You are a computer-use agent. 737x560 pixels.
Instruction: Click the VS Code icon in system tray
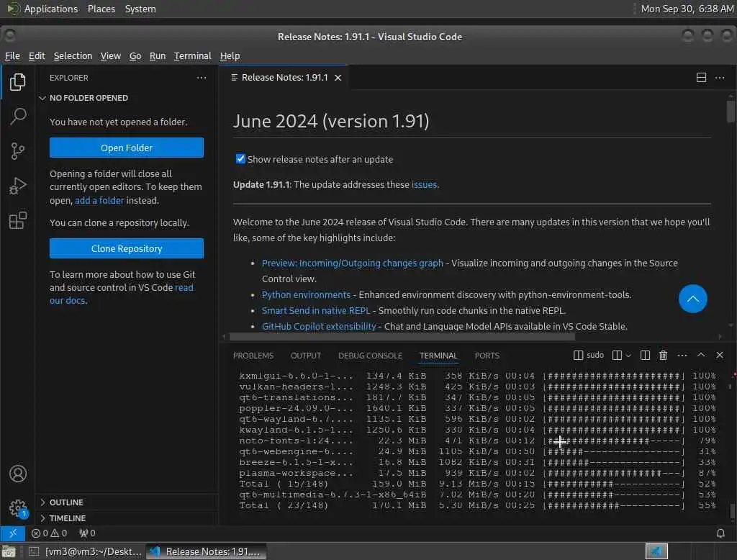point(656,551)
